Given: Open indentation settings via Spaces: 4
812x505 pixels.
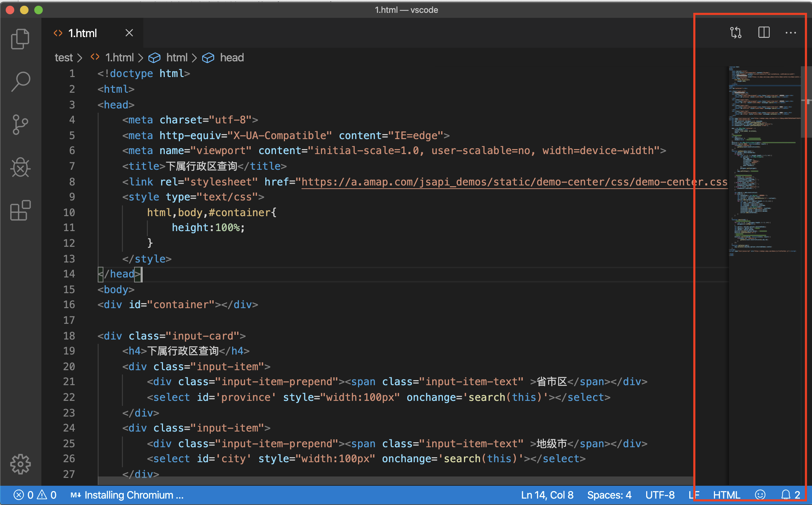Looking at the screenshot, I should (x=609, y=495).
